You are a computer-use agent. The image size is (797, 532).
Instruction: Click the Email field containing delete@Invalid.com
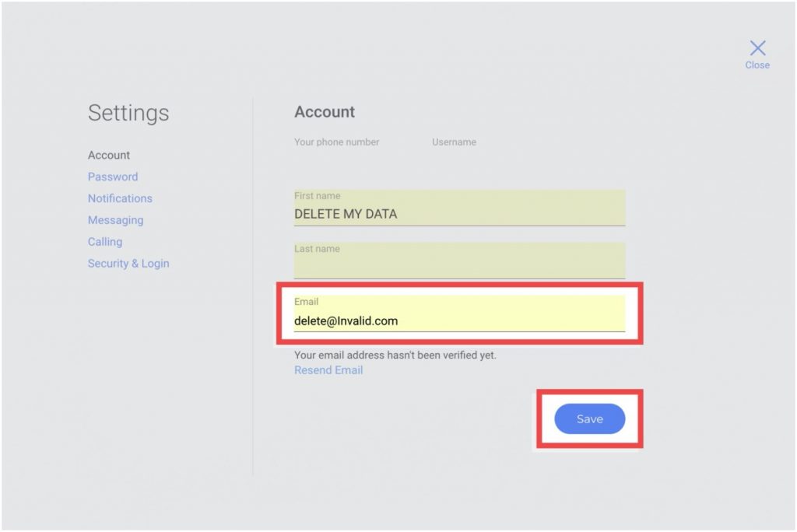click(459, 320)
